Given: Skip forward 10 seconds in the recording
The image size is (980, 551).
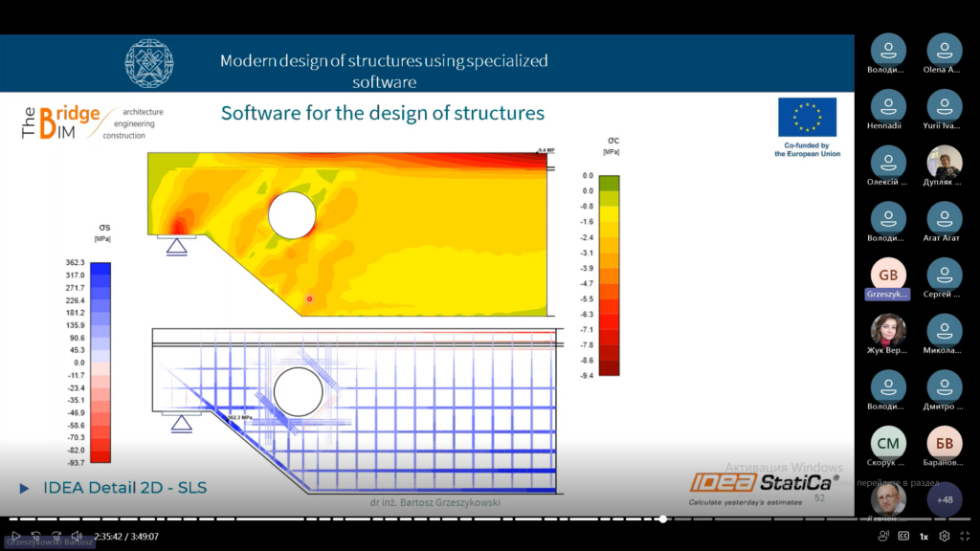Looking at the screenshot, I should click(56, 537).
